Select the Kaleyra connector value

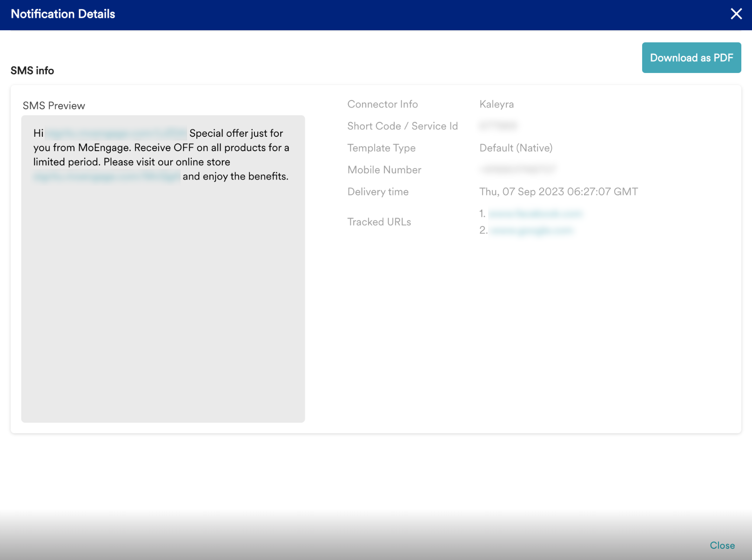tap(497, 104)
